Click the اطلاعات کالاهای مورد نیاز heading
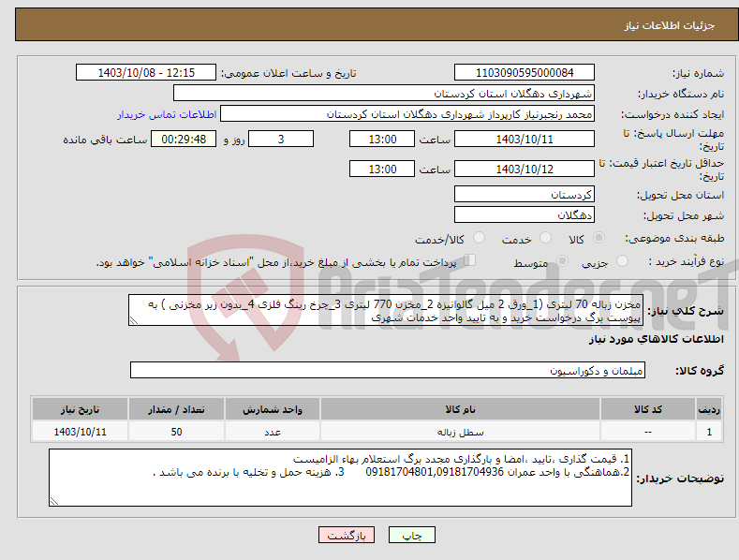739x560 pixels. point(656,339)
